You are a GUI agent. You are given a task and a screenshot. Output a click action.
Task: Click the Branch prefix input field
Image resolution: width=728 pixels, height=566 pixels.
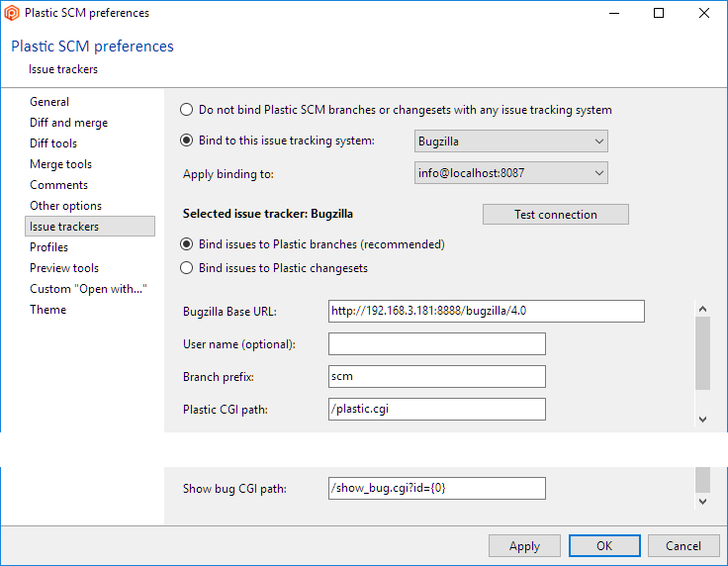tap(437, 377)
